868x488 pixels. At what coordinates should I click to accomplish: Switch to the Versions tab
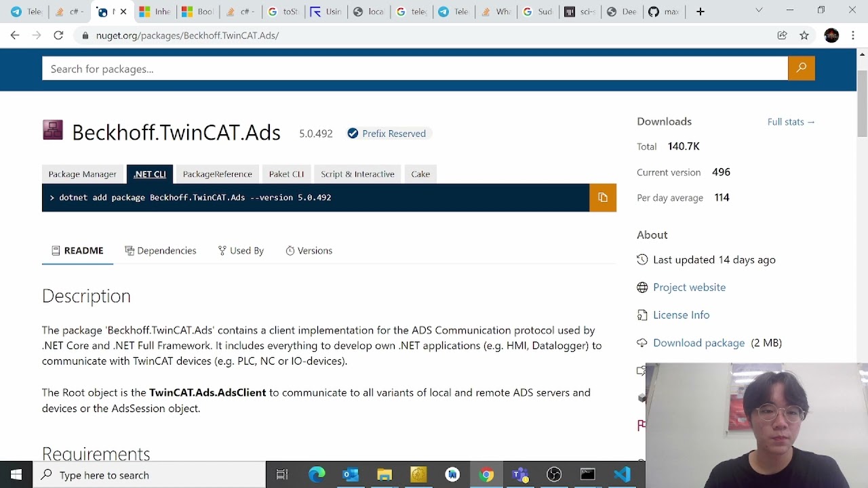pyautogui.click(x=309, y=251)
